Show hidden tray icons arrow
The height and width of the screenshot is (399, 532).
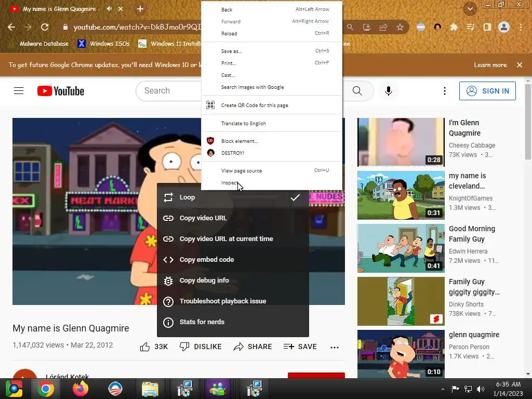pos(443,389)
